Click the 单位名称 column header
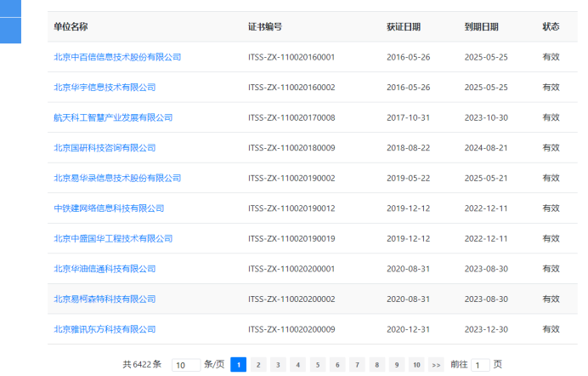Image resolution: width=588 pixels, height=376 pixels. tap(71, 26)
